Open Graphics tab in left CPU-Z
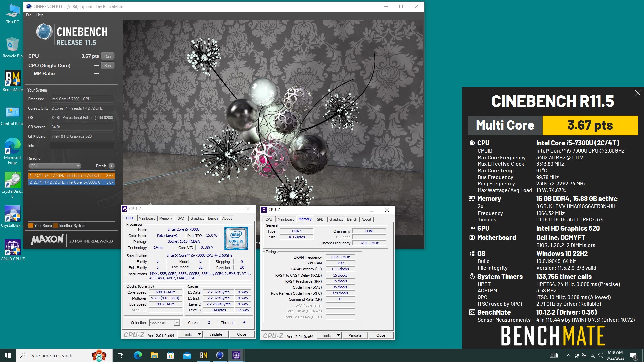This screenshot has height=362, width=644. tap(197, 218)
